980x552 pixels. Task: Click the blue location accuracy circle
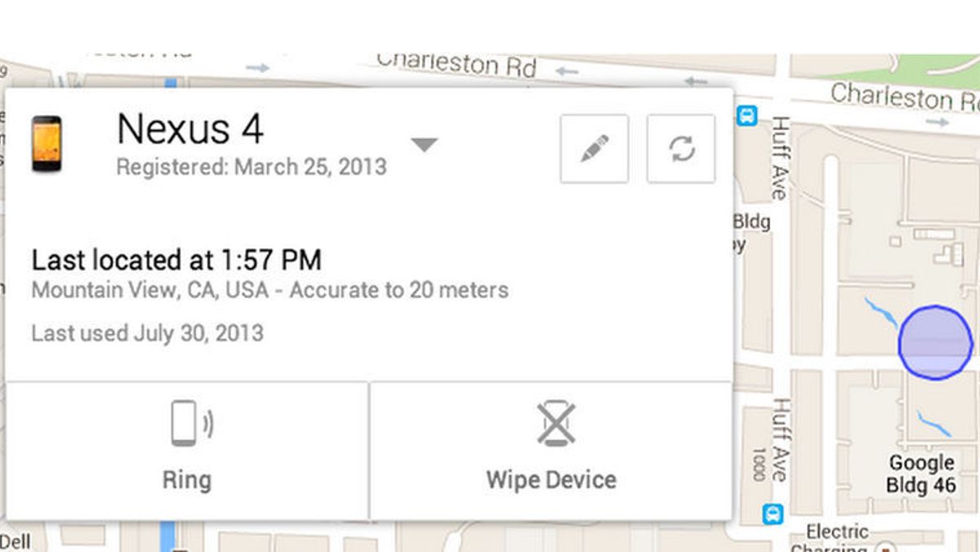pos(936,342)
